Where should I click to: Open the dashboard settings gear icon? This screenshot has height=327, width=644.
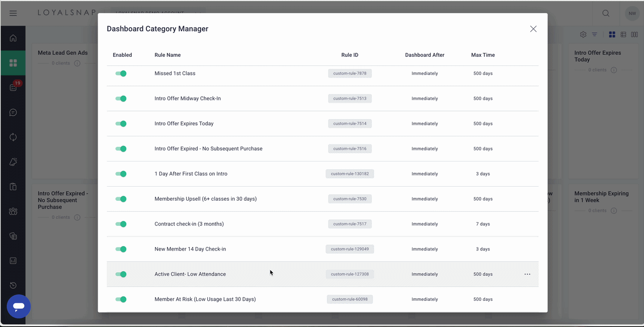tap(583, 35)
